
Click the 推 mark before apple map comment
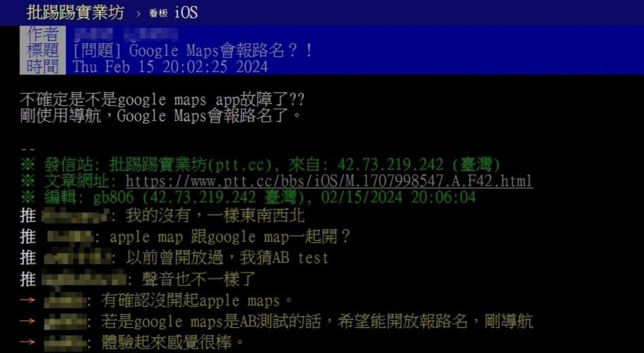(x=28, y=237)
